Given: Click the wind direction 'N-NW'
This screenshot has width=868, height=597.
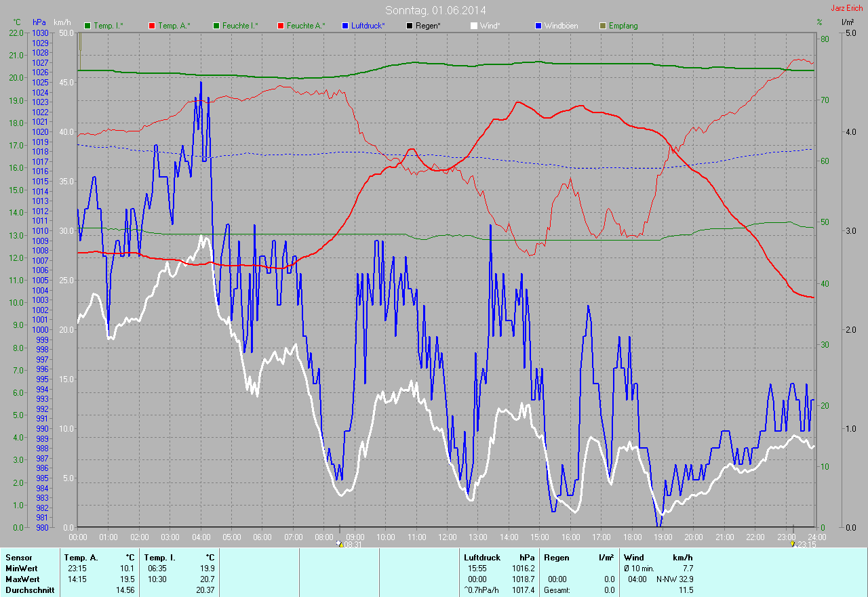Looking at the screenshot, I should [665, 579].
